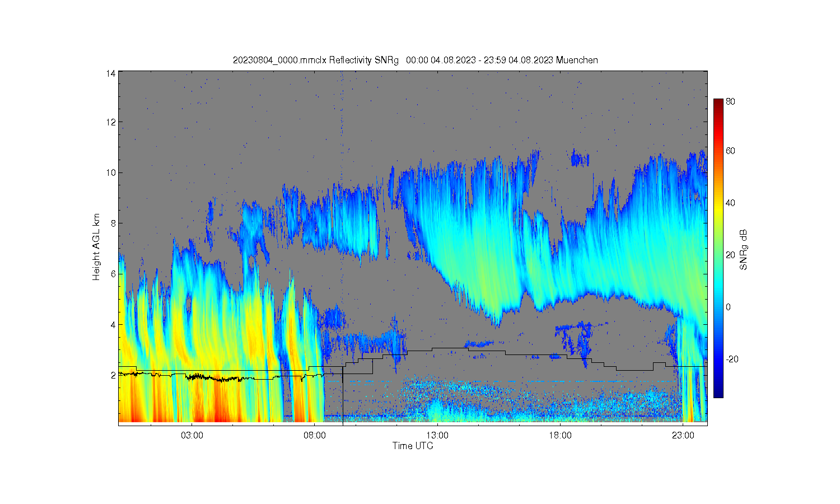Click the colorbar value 60

tap(730, 151)
